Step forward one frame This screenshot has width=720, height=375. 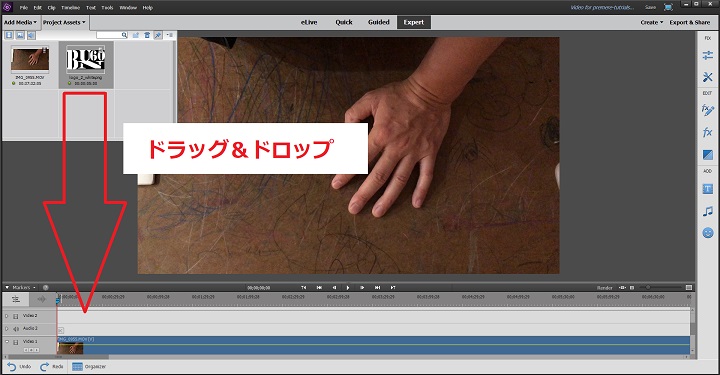tap(362, 287)
